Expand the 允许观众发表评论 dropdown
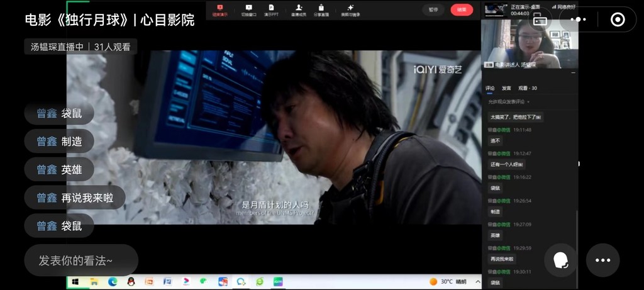The height and width of the screenshot is (290, 644). tap(509, 101)
